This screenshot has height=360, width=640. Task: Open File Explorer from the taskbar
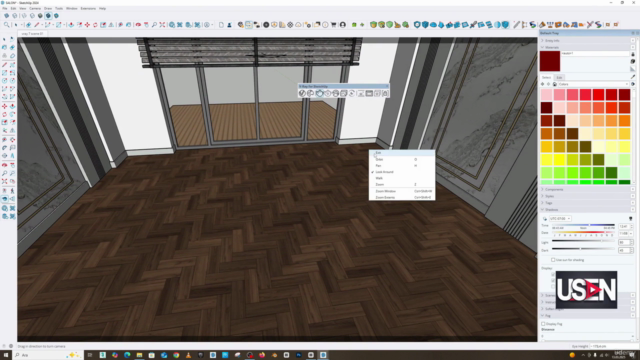click(x=139, y=355)
